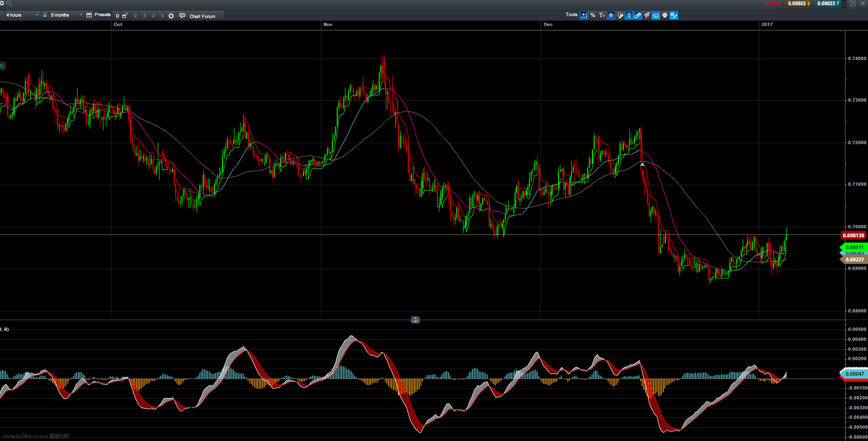This screenshot has width=868, height=441.
Task: Select the text annotation tool
Action: (602, 15)
